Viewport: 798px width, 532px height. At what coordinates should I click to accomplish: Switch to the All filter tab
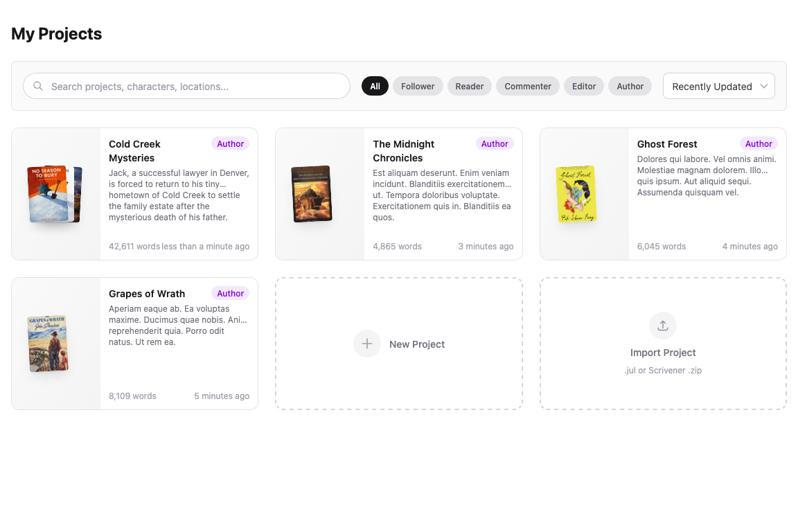pyautogui.click(x=375, y=86)
